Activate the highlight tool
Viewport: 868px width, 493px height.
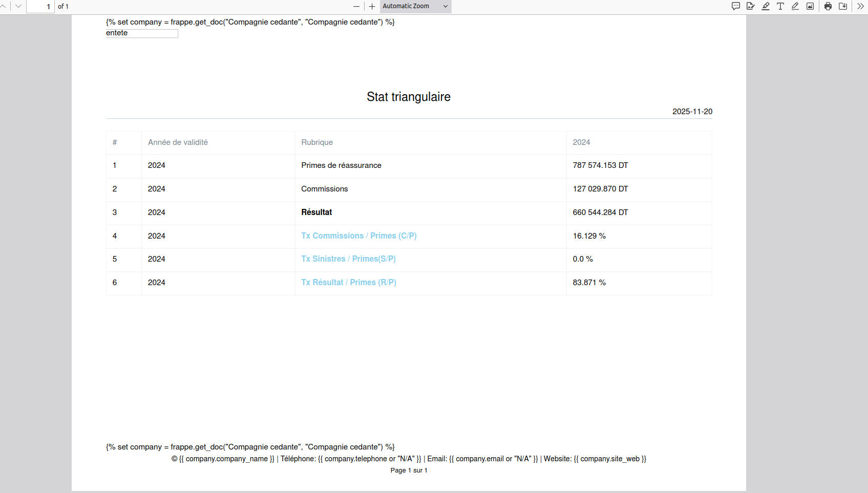point(766,6)
